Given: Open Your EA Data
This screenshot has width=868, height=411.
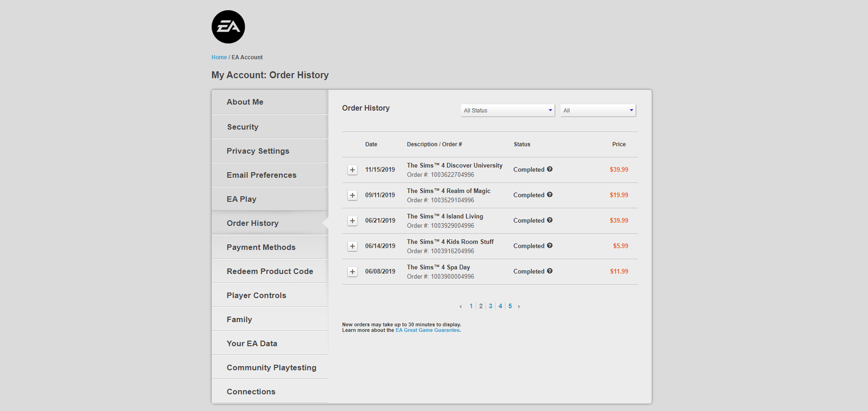Looking at the screenshot, I should coord(270,343).
